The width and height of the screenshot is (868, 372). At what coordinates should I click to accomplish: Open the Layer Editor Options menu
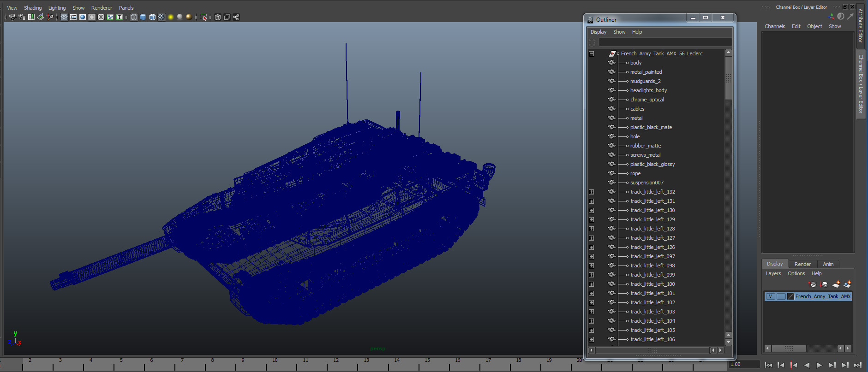(796, 273)
